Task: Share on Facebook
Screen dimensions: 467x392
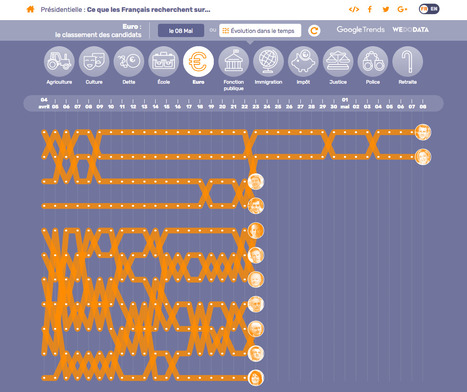Action: 370,9
